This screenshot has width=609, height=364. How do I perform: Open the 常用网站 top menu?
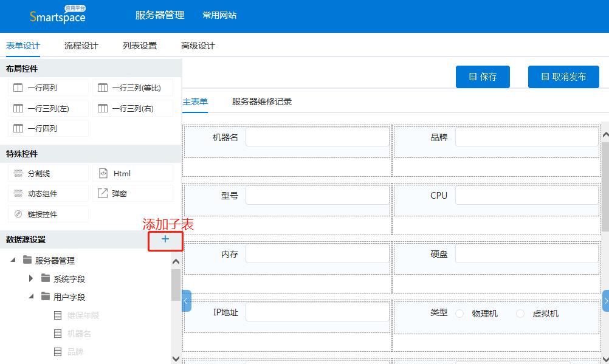coord(219,15)
